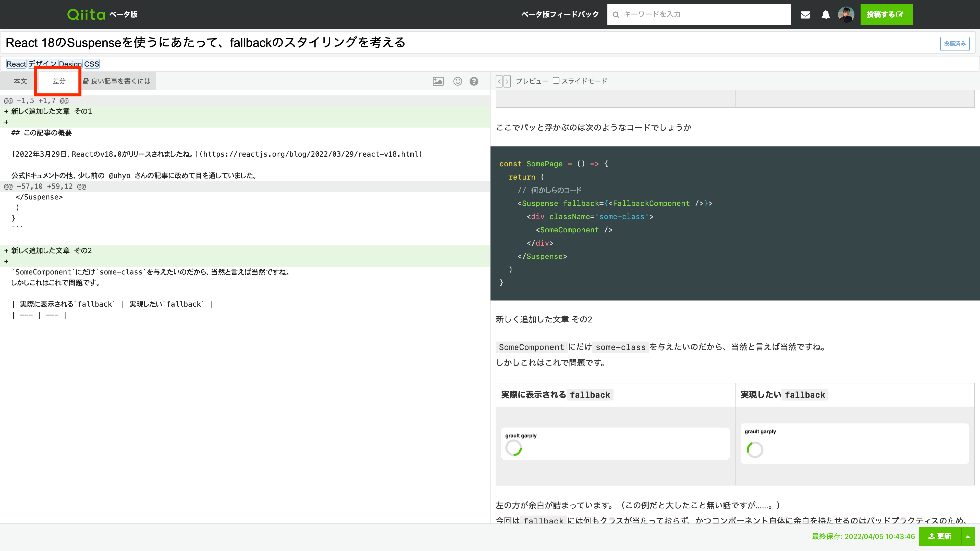Click the right grault garply preview image

pos(855,444)
